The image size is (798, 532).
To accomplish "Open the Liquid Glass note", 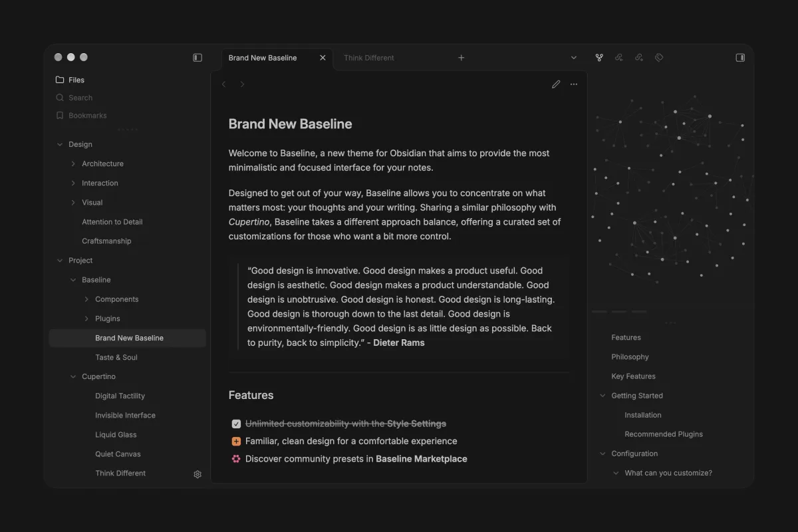I will (116, 434).
